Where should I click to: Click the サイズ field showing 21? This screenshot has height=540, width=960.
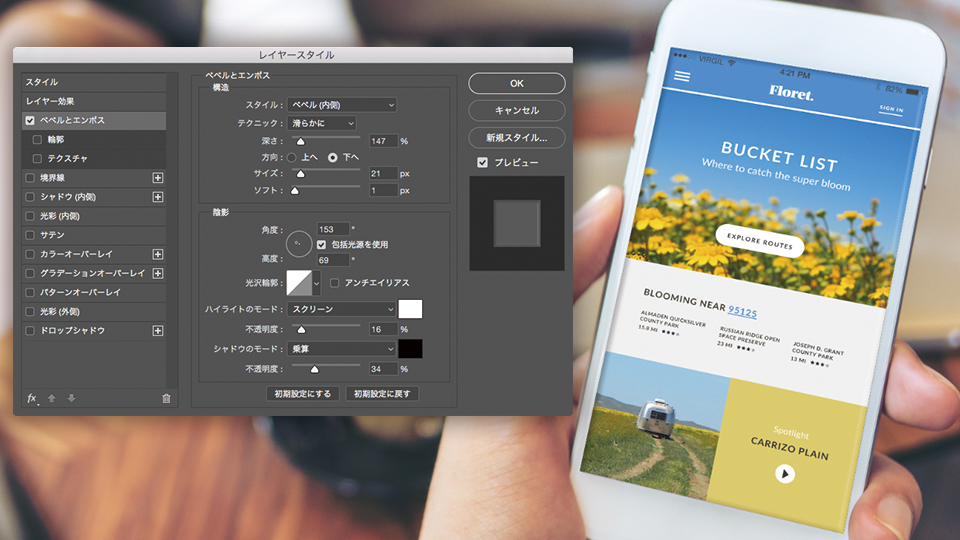(383, 173)
